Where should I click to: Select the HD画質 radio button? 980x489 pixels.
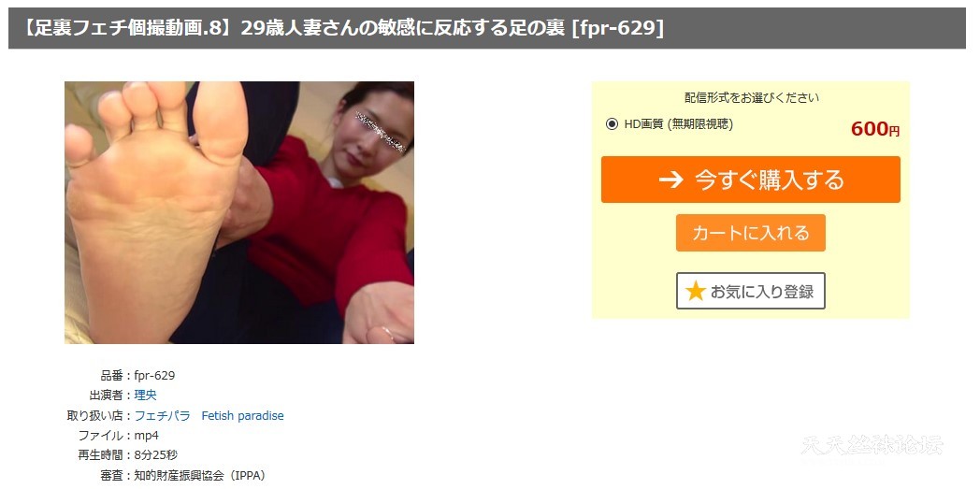click(612, 123)
